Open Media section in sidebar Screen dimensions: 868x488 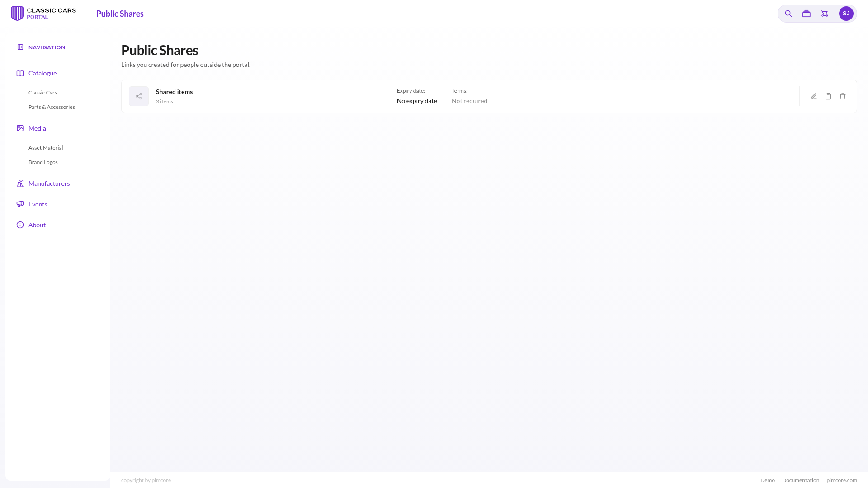pyautogui.click(x=37, y=128)
